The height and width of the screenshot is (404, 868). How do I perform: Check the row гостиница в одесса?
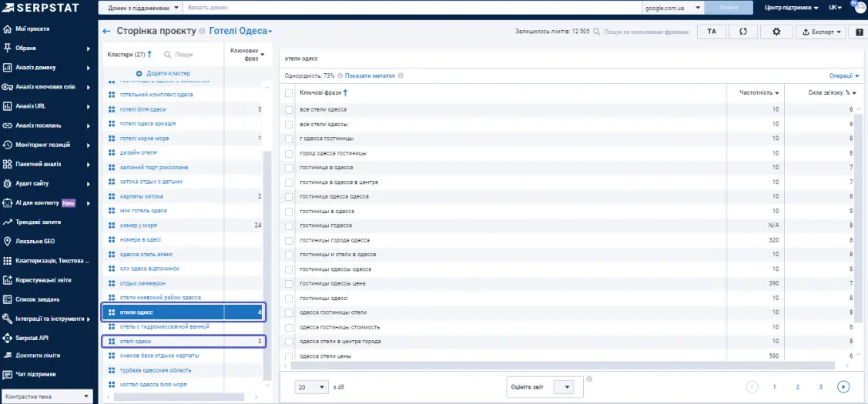[x=288, y=167]
